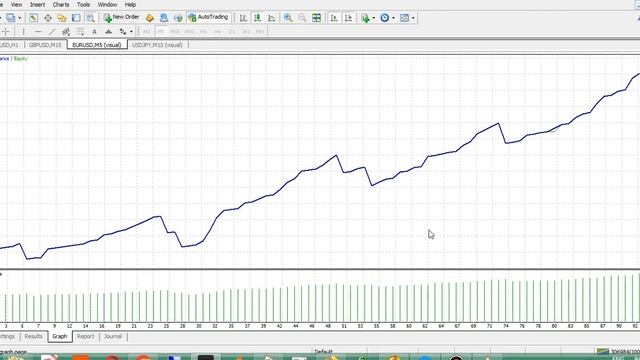Screen dimensions: 640x360
Task: Open the Help menu
Action: coord(130,5)
